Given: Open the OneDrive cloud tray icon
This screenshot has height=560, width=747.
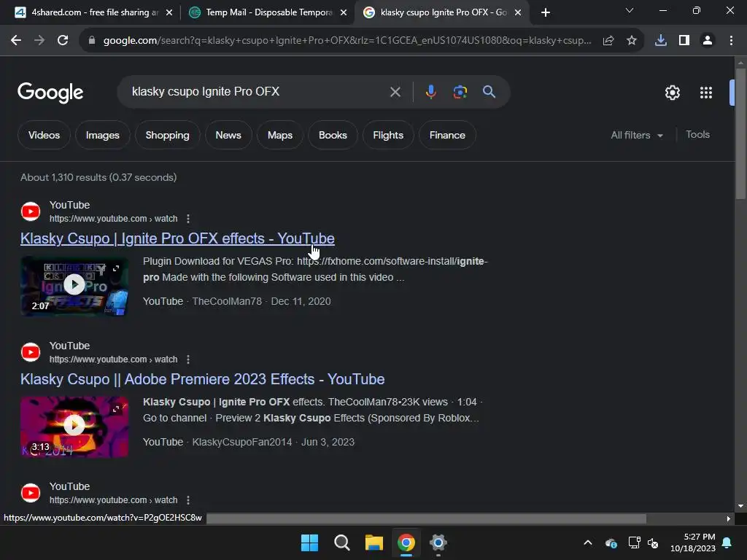Looking at the screenshot, I should [x=611, y=542].
